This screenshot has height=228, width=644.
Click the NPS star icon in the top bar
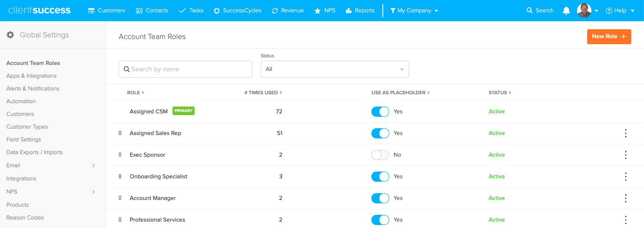click(317, 11)
